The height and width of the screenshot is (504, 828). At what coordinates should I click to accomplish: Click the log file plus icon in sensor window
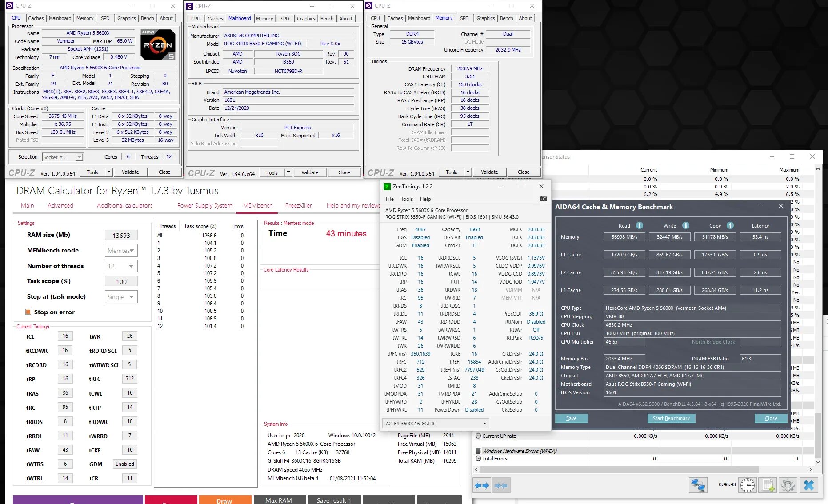pyautogui.click(x=768, y=485)
